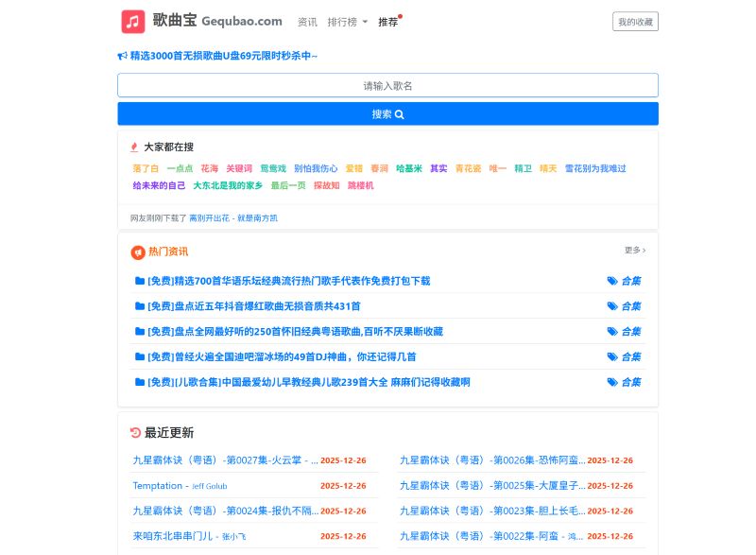Click the 我的收藏 button
The image size is (756, 555).
point(634,21)
